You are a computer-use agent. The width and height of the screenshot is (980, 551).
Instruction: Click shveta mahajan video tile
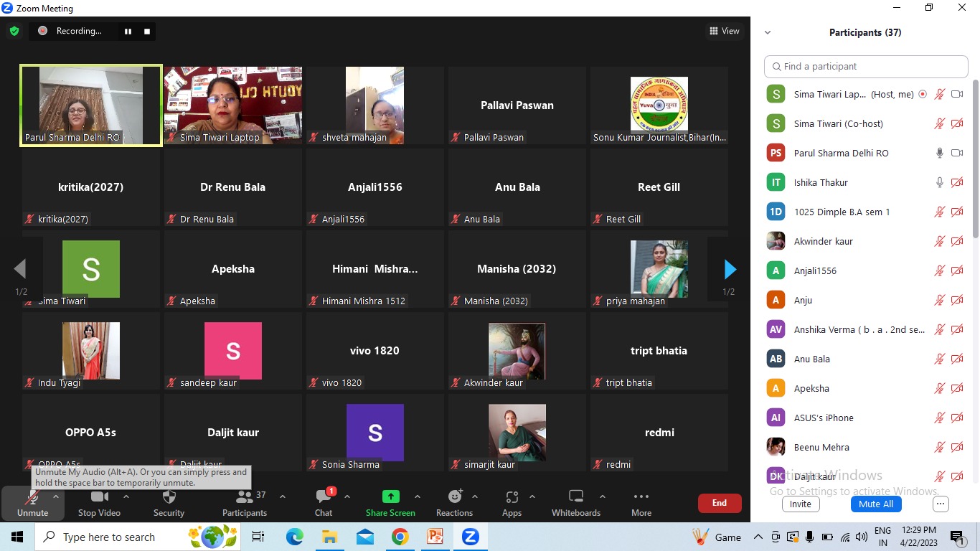click(x=375, y=105)
